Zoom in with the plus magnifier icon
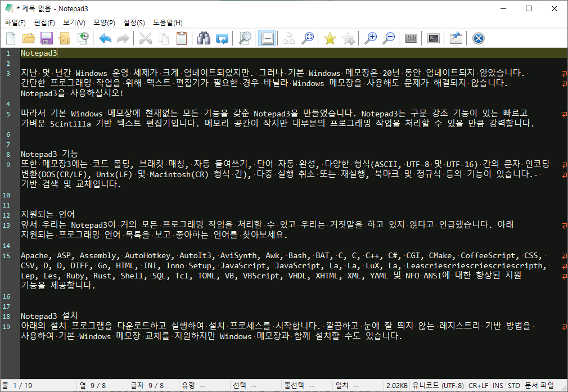This screenshot has width=568, height=392. [371, 38]
